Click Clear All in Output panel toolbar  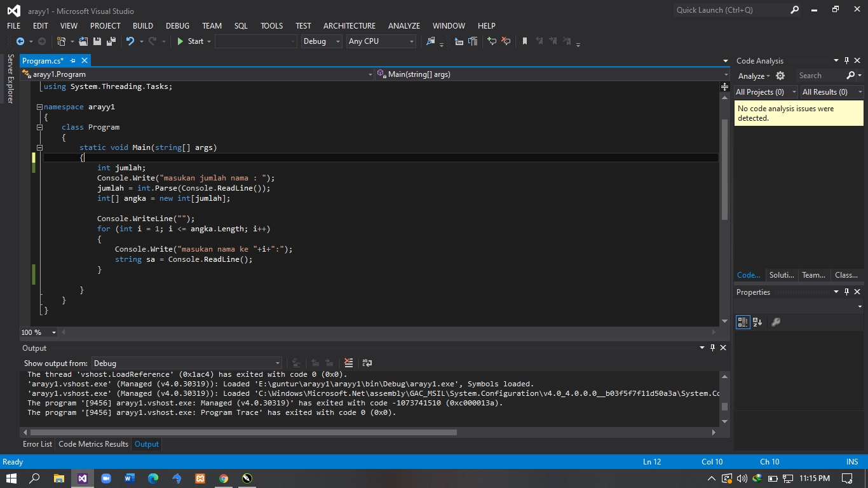pos(348,363)
